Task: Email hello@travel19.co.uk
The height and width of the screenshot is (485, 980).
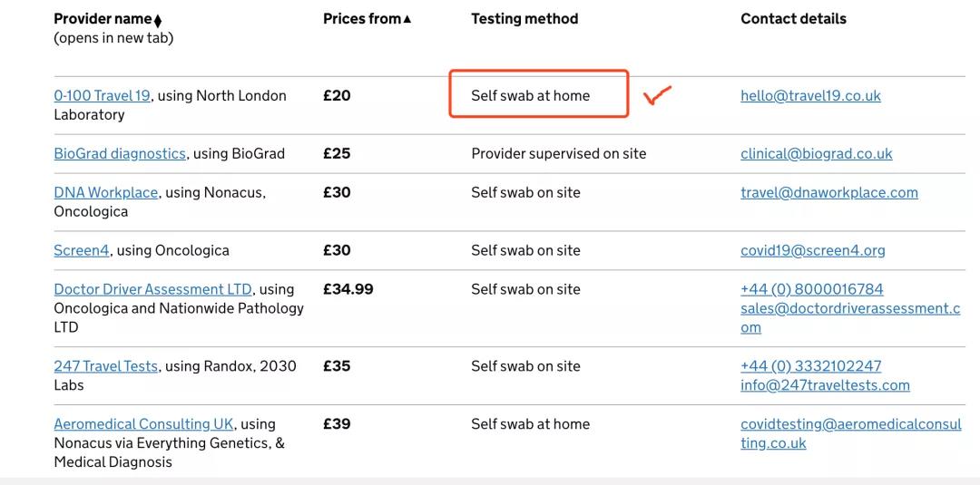Action: 810,96
